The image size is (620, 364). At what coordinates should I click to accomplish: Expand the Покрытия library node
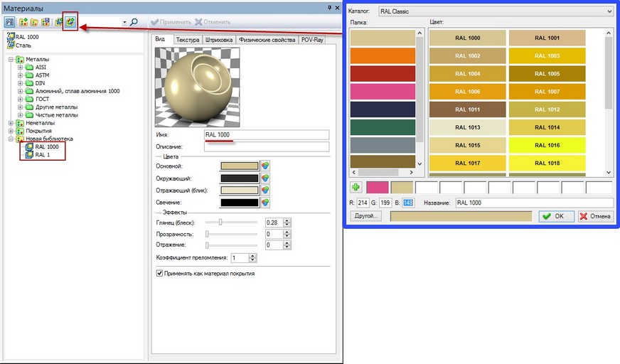click(x=11, y=131)
